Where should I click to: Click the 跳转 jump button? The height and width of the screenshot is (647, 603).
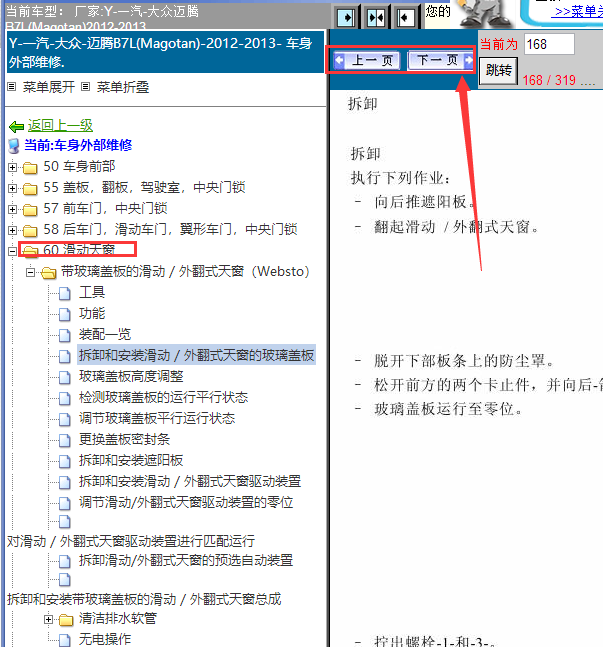tap(499, 71)
